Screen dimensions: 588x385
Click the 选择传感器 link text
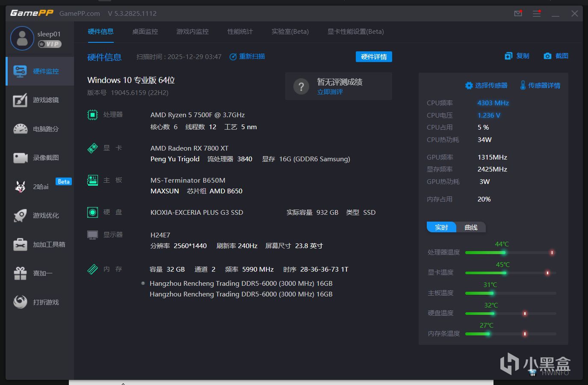coord(491,86)
